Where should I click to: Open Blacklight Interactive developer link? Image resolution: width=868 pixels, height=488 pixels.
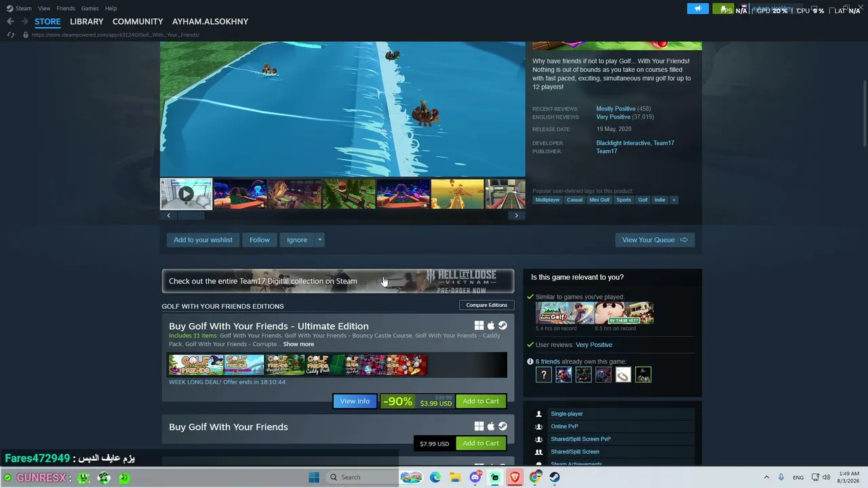click(x=623, y=143)
